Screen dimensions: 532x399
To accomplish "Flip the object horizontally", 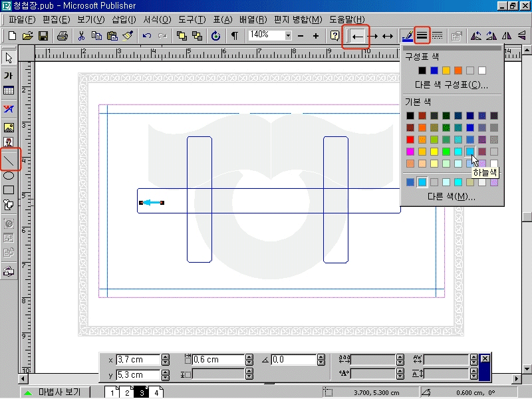I will [507, 36].
